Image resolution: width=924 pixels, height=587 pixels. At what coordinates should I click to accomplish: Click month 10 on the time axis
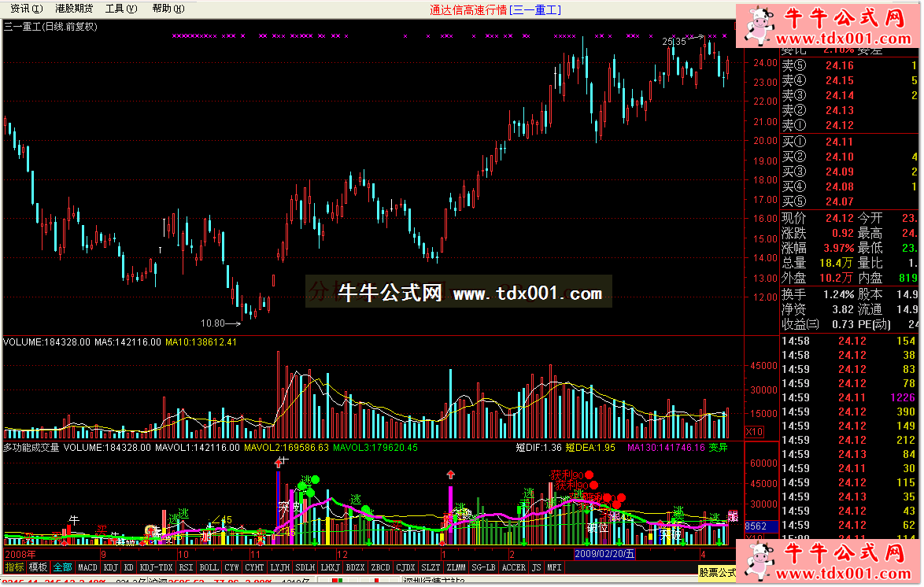pos(183,554)
